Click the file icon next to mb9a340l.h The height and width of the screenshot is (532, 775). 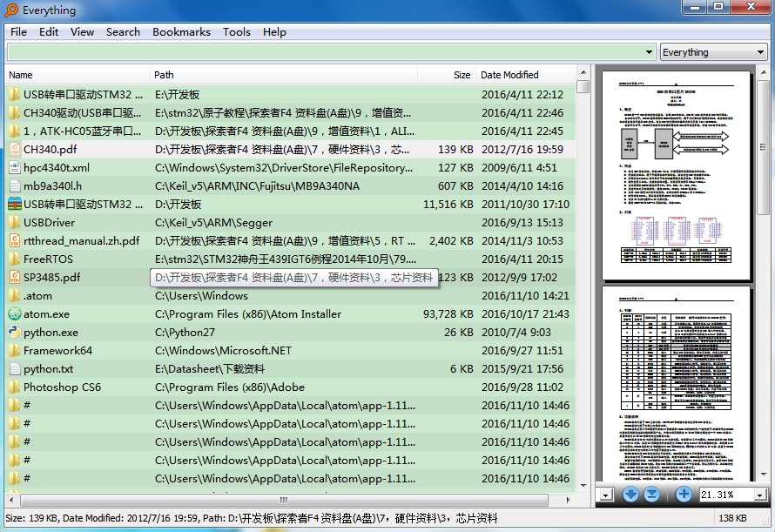click(15, 186)
